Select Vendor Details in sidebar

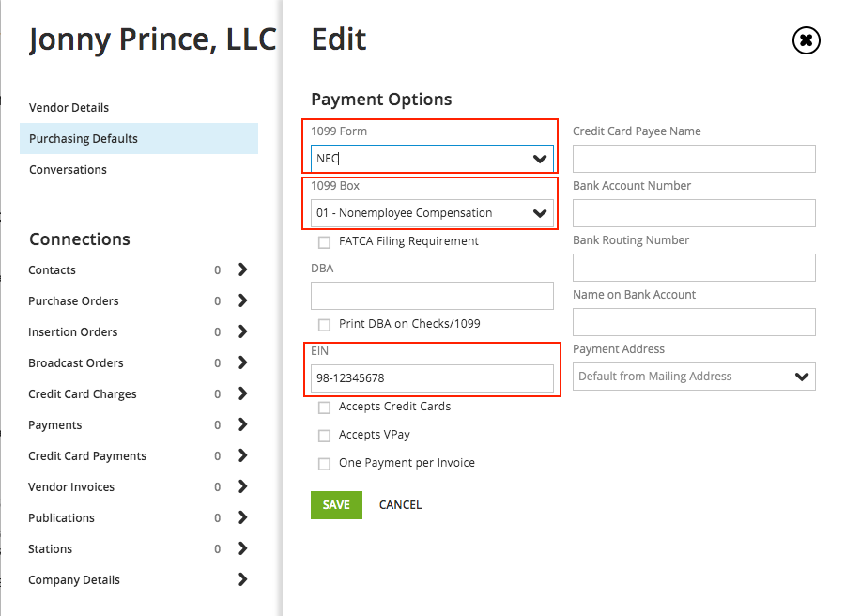click(69, 108)
